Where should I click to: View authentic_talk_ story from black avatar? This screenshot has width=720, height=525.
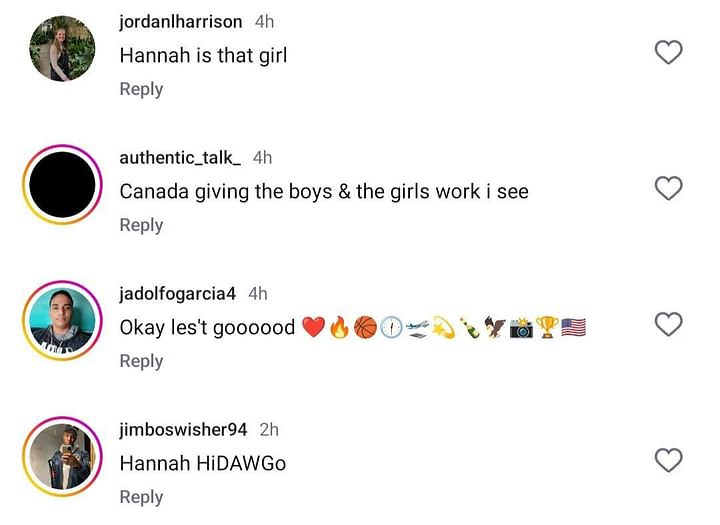point(62,184)
